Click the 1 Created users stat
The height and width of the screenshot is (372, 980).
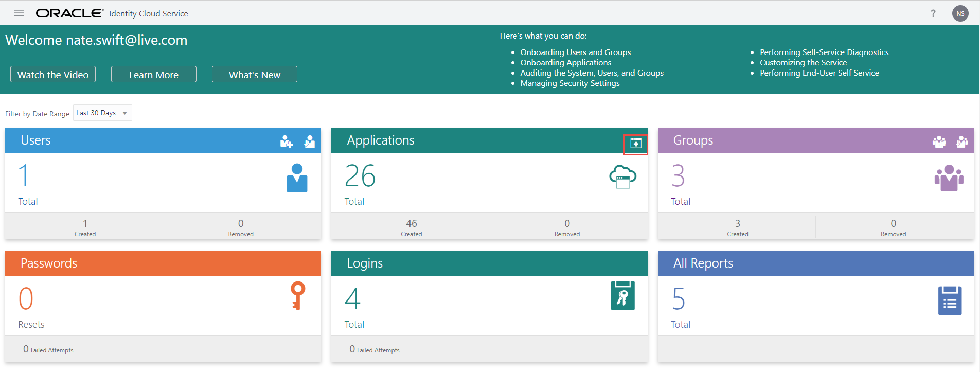pyautogui.click(x=85, y=227)
